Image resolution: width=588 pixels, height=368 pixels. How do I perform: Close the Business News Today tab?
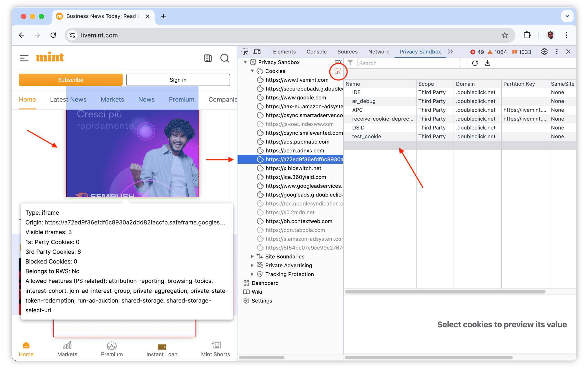[x=148, y=16]
